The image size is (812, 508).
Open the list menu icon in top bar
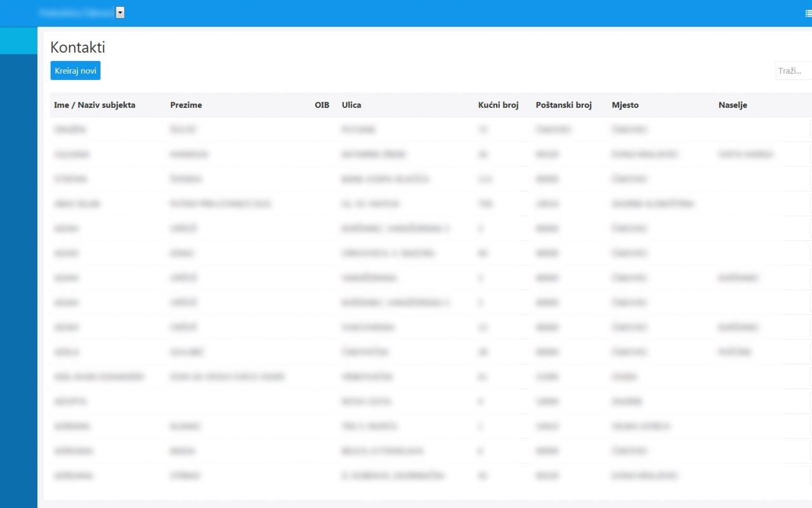tap(808, 13)
